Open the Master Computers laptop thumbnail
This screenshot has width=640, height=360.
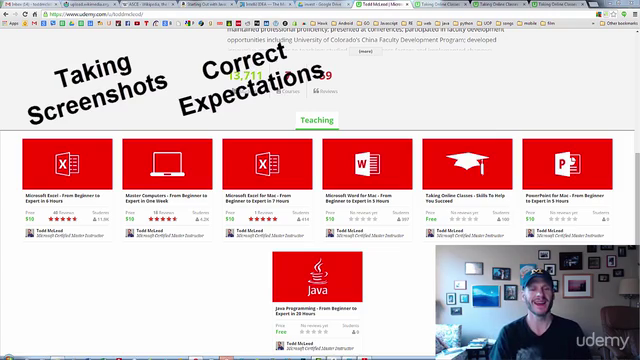pos(167,164)
